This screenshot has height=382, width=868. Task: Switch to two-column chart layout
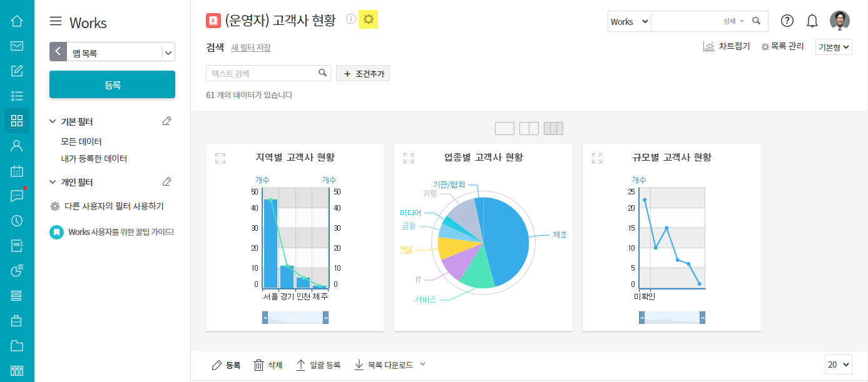pos(529,129)
